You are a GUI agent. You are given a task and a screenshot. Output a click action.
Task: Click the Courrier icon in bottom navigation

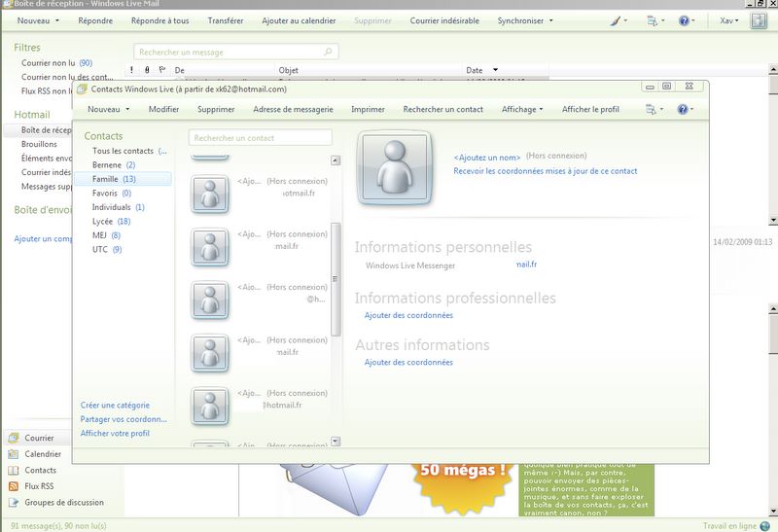pyautogui.click(x=14, y=439)
